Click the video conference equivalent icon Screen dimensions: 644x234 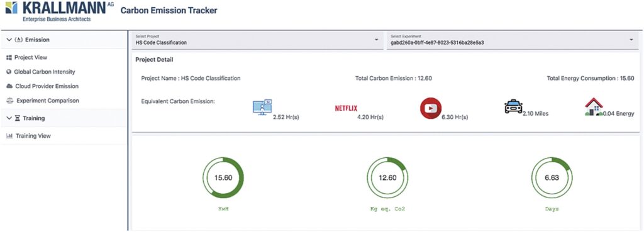click(262, 107)
